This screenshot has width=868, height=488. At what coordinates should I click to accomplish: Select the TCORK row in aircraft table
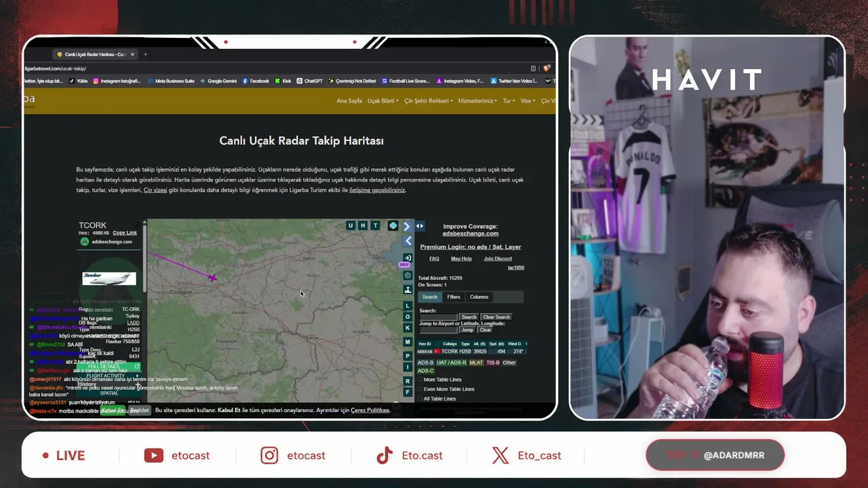[471, 352]
